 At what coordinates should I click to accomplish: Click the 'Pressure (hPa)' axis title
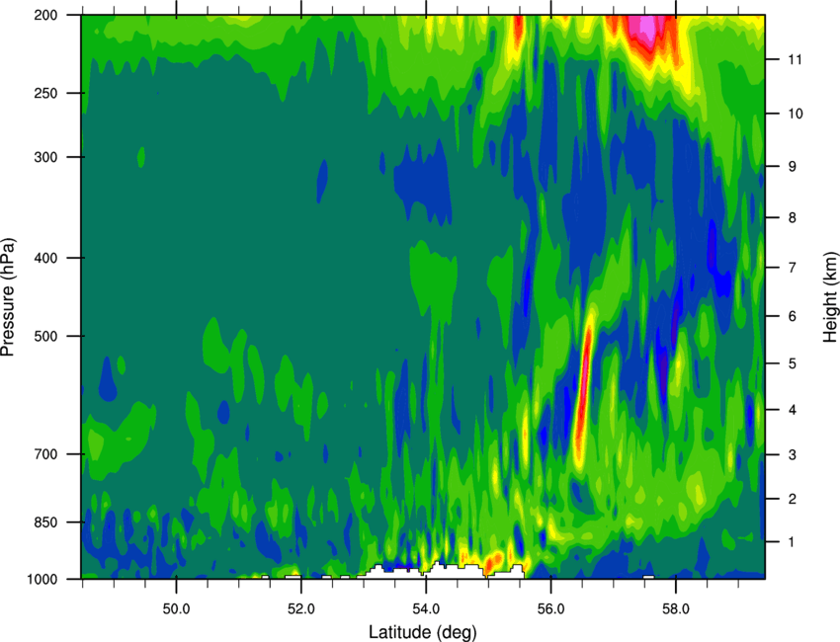(8, 297)
